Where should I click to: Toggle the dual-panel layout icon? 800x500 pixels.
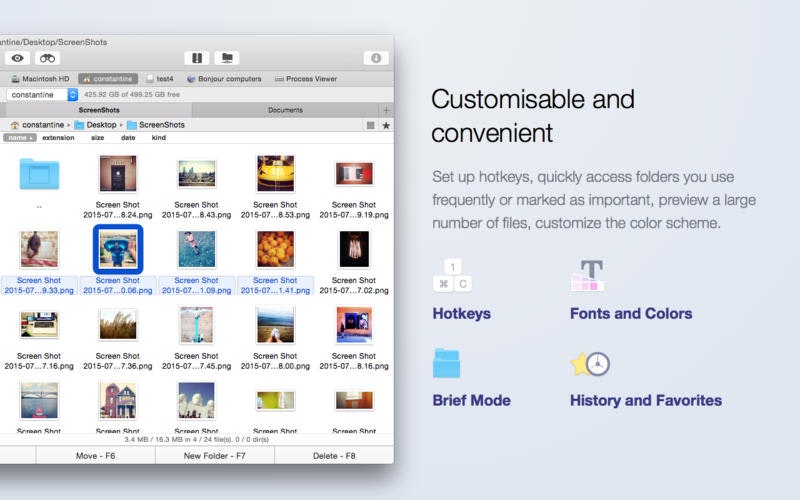[196, 58]
